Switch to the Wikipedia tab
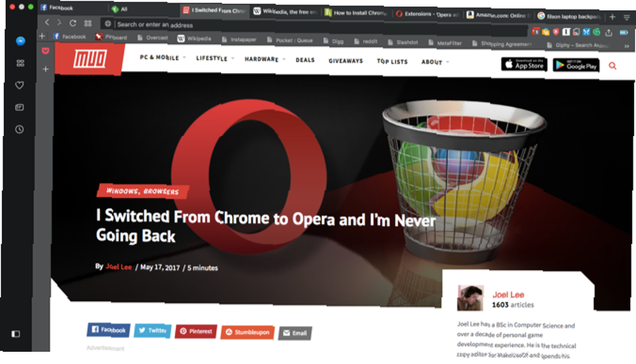Screen dimensions: 636x364 click(285, 12)
